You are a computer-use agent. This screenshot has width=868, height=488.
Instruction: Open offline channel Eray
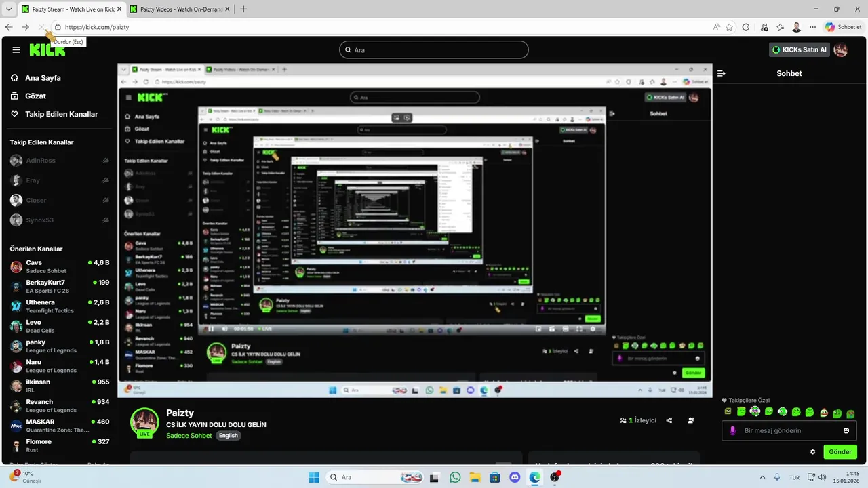click(x=60, y=180)
